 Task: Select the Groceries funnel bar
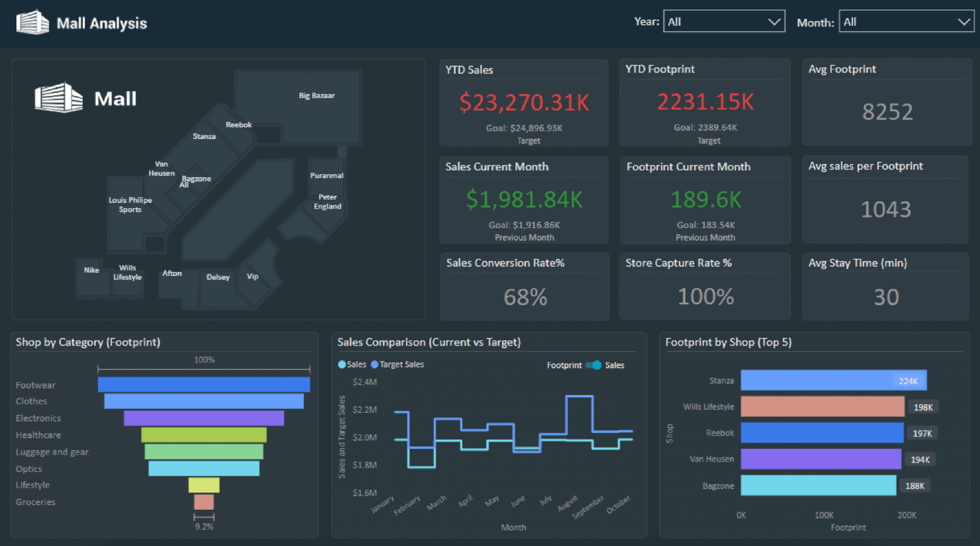point(204,502)
